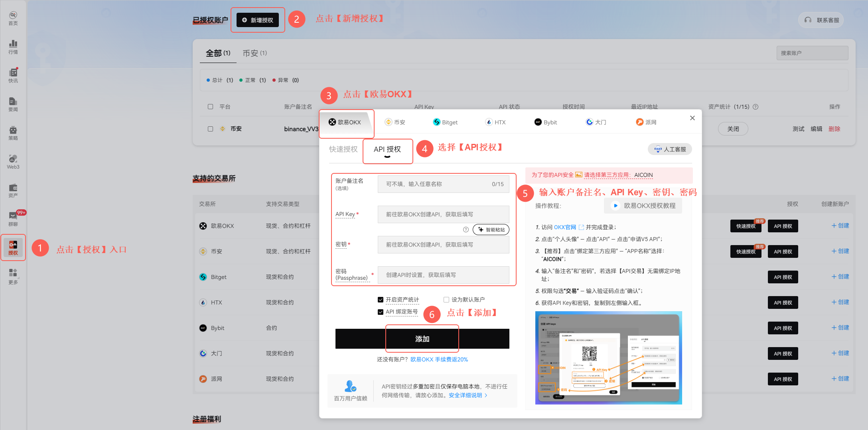868x430 pixels.
Task: Select the 欧易OKX exchange tab
Action: [345, 122]
